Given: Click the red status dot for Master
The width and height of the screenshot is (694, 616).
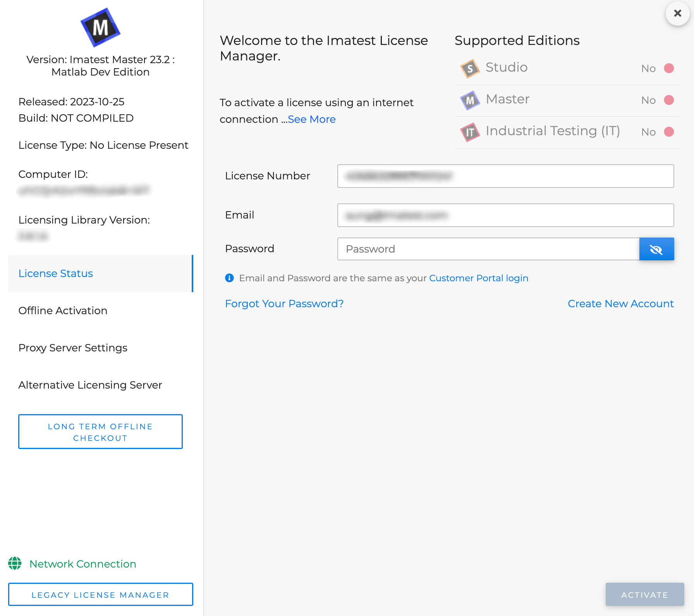Looking at the screenshot, I should click(669, 100).
